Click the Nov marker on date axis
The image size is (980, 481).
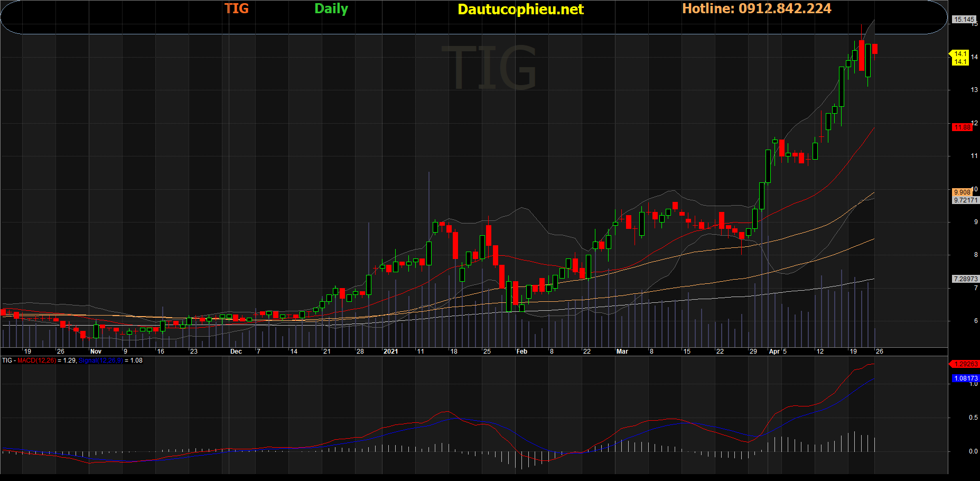pos(96,351)
